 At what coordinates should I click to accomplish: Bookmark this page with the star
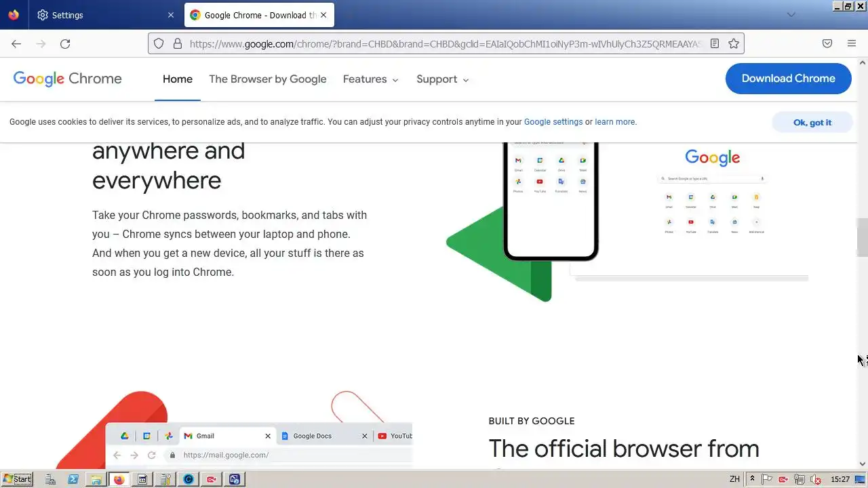[x=734, y=43]
